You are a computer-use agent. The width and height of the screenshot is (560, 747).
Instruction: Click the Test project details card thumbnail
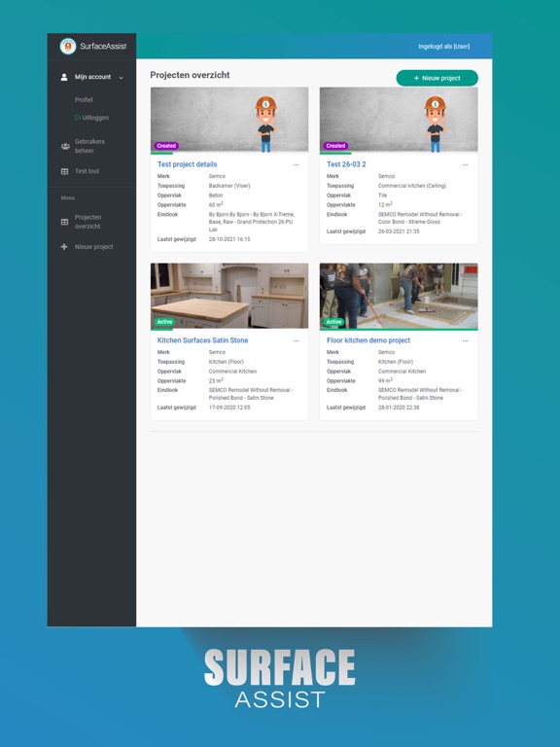229,120
